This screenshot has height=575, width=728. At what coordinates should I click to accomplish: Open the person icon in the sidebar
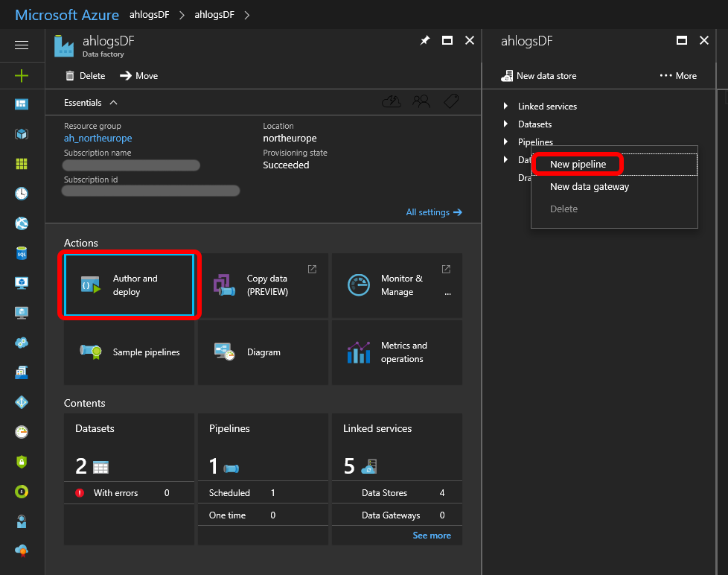coord(22,521)
